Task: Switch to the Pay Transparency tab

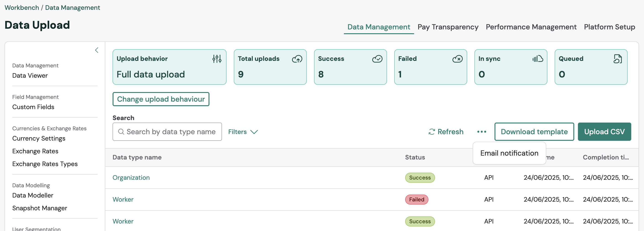Action: coord(448,27)
